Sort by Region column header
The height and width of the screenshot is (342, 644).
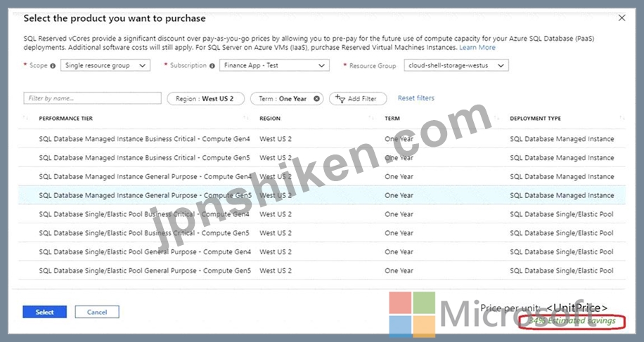pyautogui.click(x=270, y=119)
